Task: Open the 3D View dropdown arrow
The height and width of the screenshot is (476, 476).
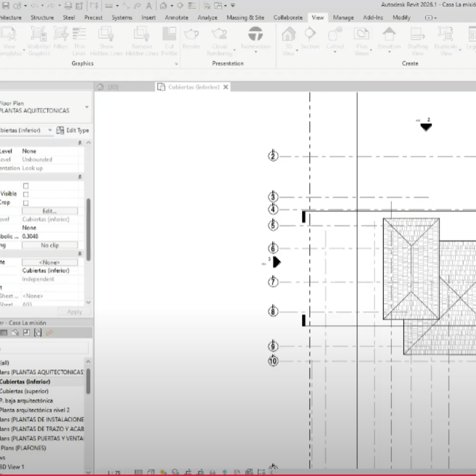Action: pos(297,51)
